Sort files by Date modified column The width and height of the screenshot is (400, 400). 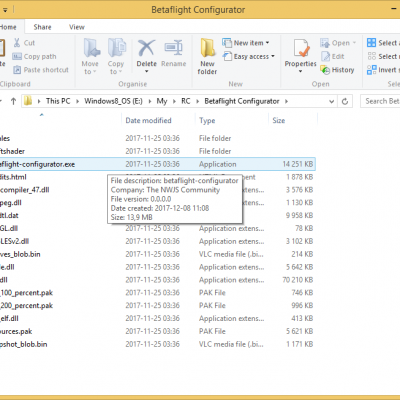(x=148, y=120)
